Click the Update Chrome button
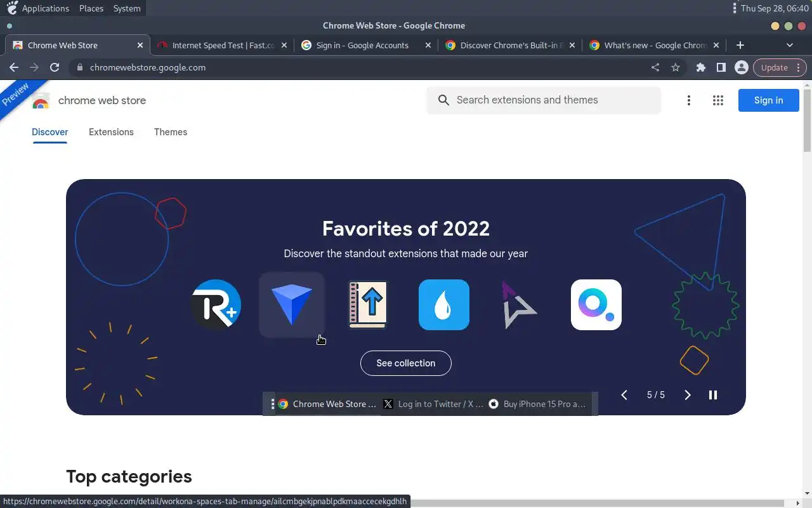The image size is (812, 508). [780, 67]
